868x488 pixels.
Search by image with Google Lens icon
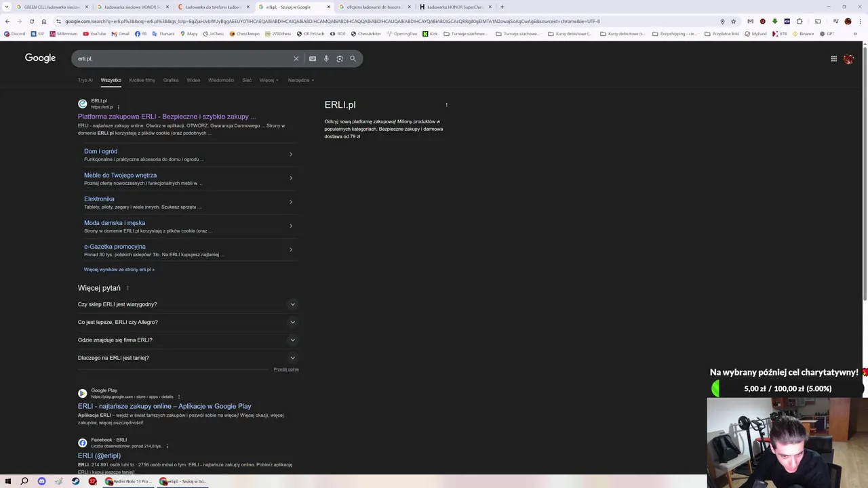(340, 59)
